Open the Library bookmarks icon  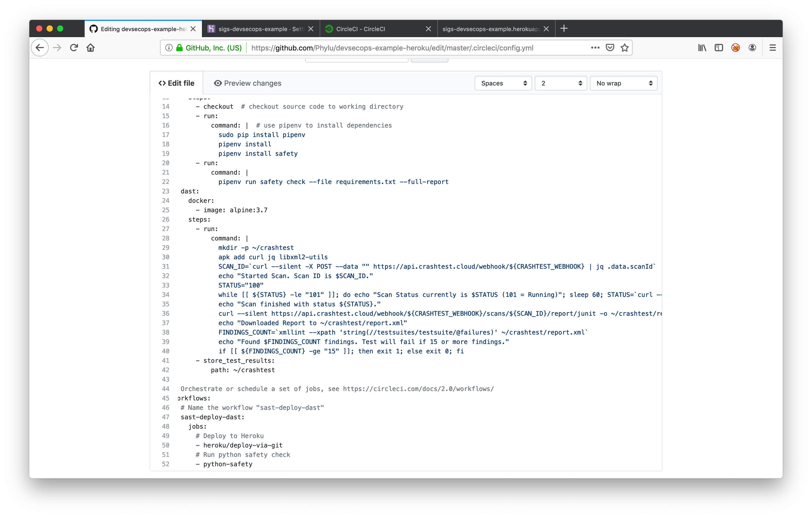pos(702,48)
